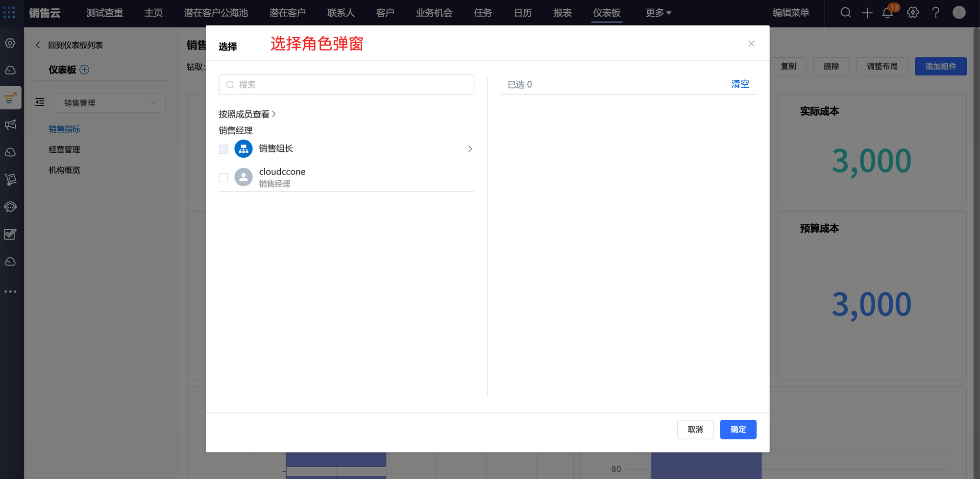This screenshot has width=980, height=479.
Task: Click the user avatar in top bar
Action: pos(958,13)
